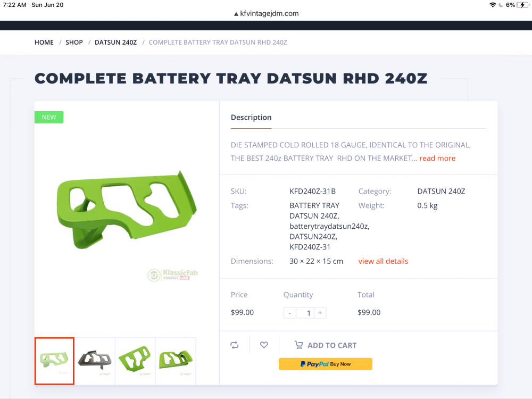Tap the Do Not Disturb moon icon
Viewport: 532px width, 399px height.
tap(501, 5)
